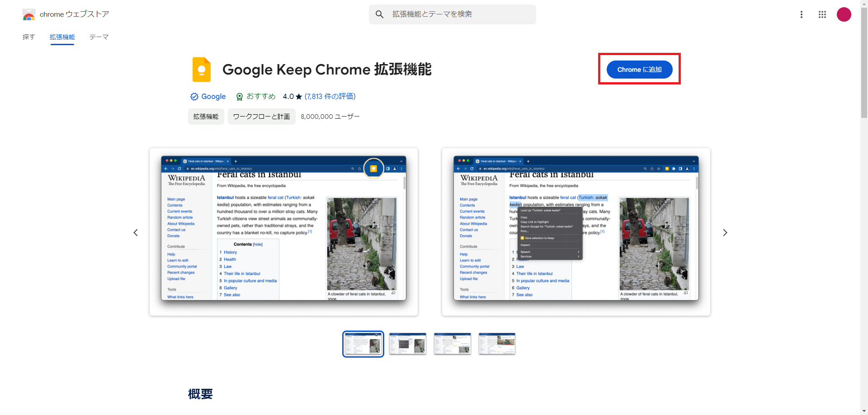The height and width of the screenshot is (415, 868).
Task: Show next screenshot with right arrow
Action: click(x=725, y=233)
